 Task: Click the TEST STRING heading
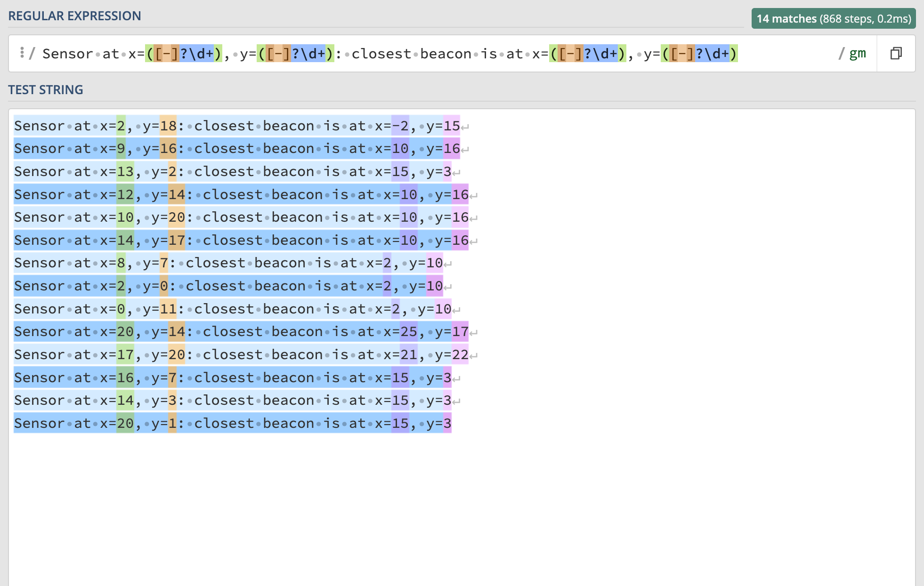(46, 90)
